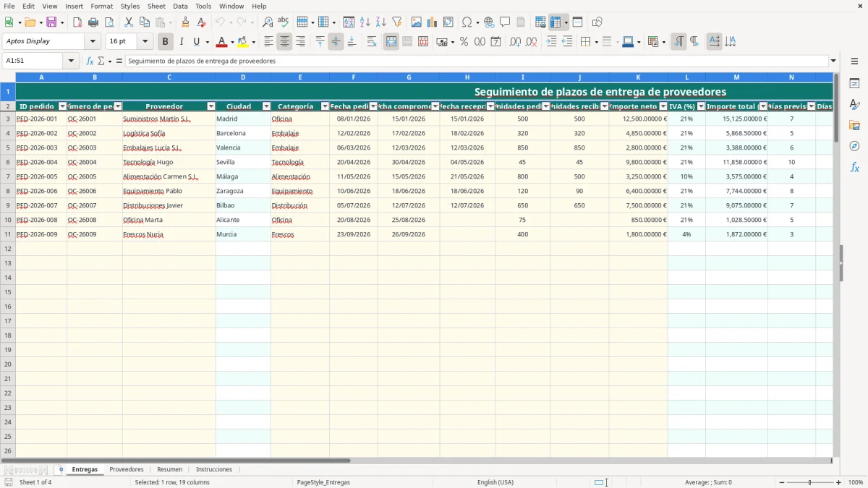Format cell as date

coord(495,42)
